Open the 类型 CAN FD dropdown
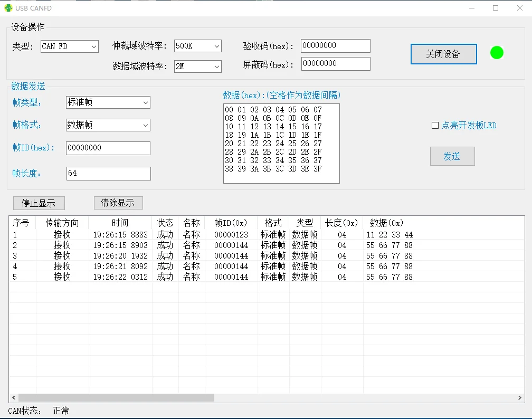This screenshot has width=532, height=419. 70,46
